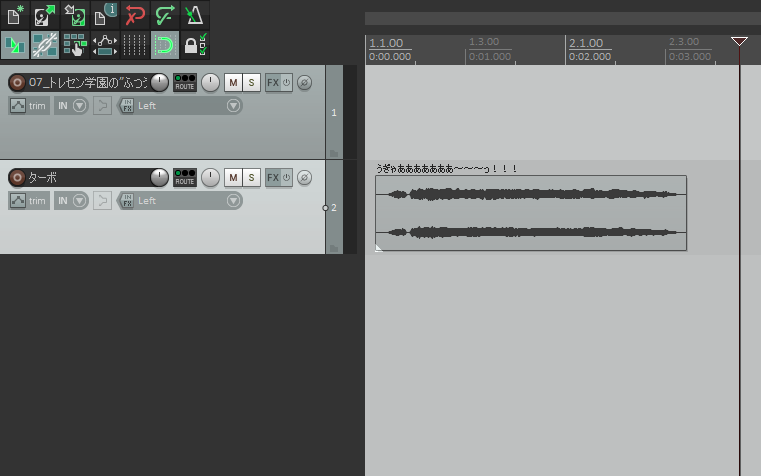Screen dimensions: 761x476
Task: Open ROUTE button on track 1
Action: pos(185,82)
